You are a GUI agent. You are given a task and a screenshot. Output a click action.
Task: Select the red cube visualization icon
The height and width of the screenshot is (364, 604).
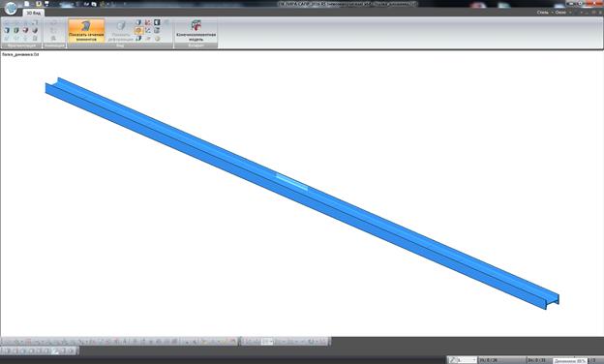(x=25, y=30)
